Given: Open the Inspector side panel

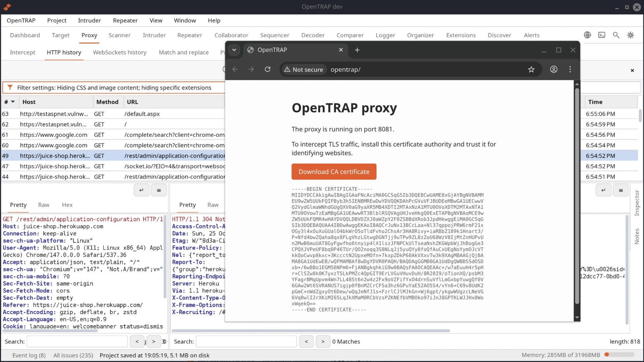Looking at the screenshot, I should [637, 202].
